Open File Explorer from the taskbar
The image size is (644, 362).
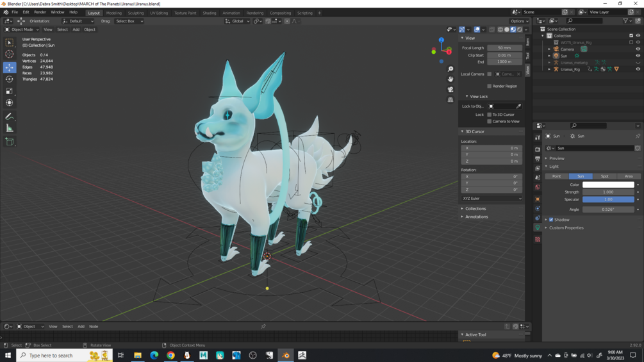(x=138, y=356)
